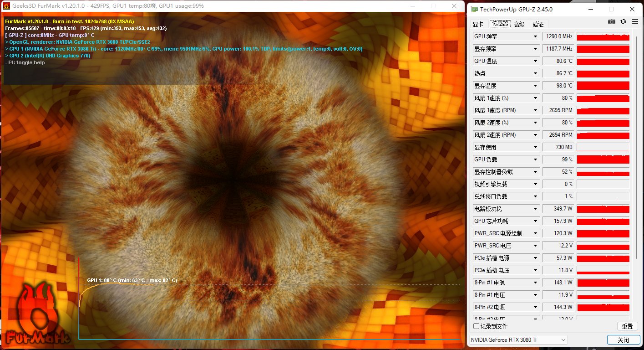
Task: Expand the 电路板功耗 sensor dropdown
Action: [506, 209]
